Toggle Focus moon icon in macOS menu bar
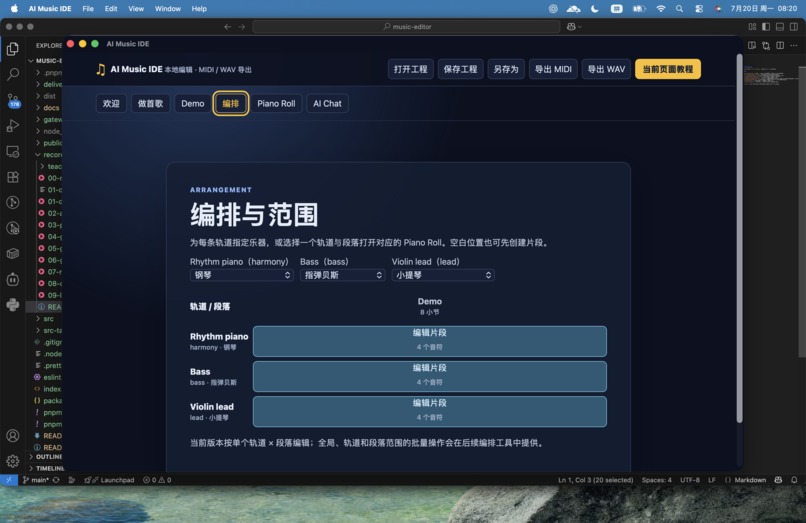806x523 pixels. pos(595,9)
